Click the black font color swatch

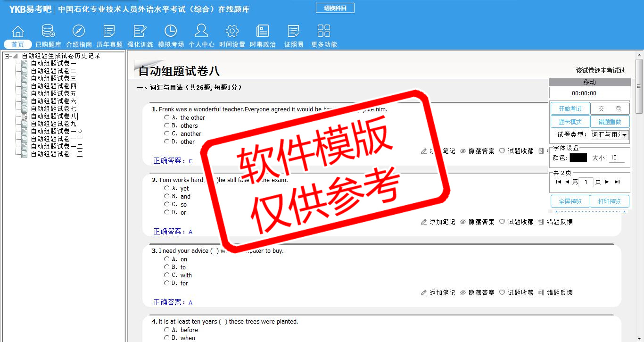(x=578, y=158)
